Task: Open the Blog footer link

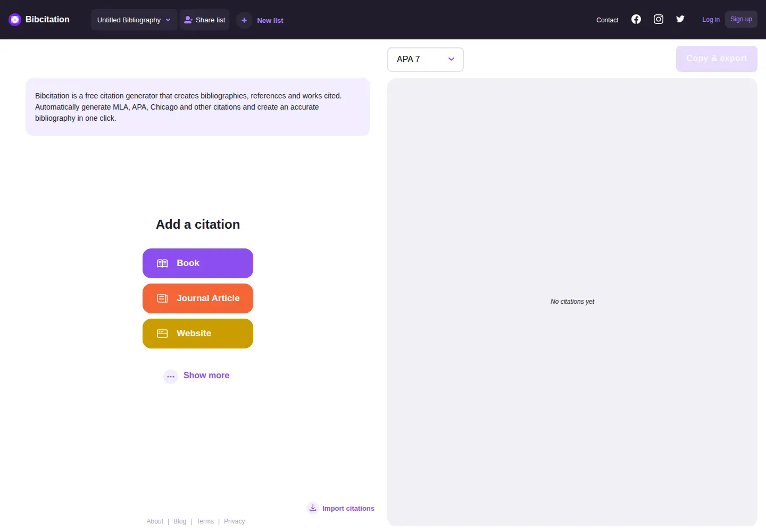Action: click(x=180, y=521)
